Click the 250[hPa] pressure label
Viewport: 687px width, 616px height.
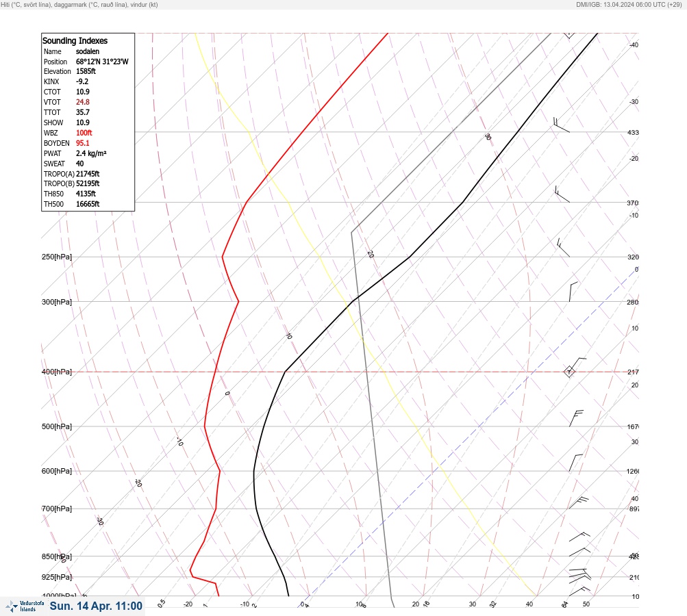click(x=57, y=257)
